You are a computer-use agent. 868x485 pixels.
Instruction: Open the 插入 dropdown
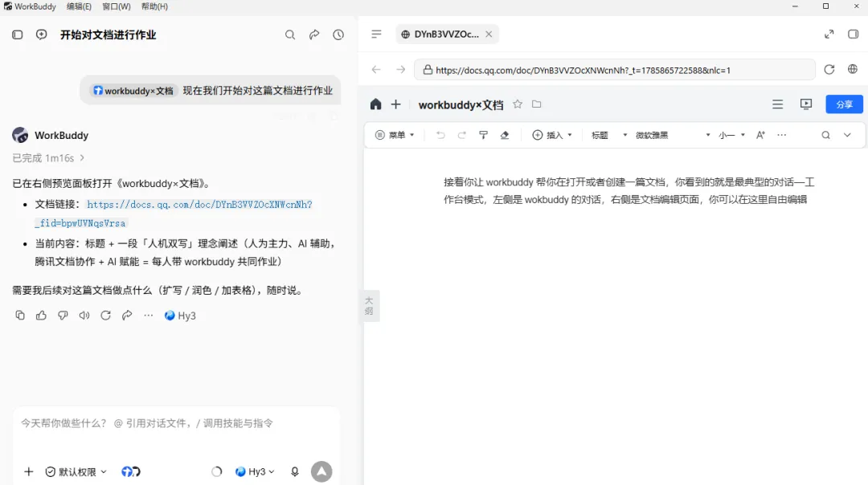(x=552, y=135)
